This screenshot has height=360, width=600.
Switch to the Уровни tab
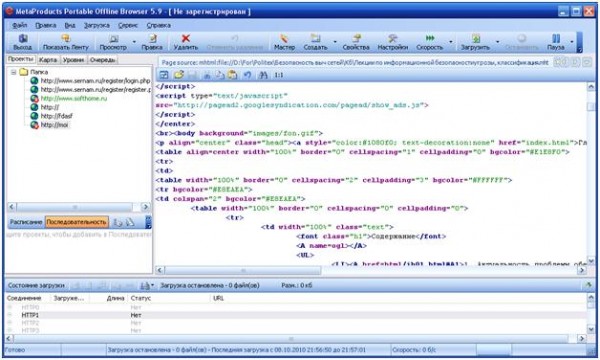pos(73,60)
